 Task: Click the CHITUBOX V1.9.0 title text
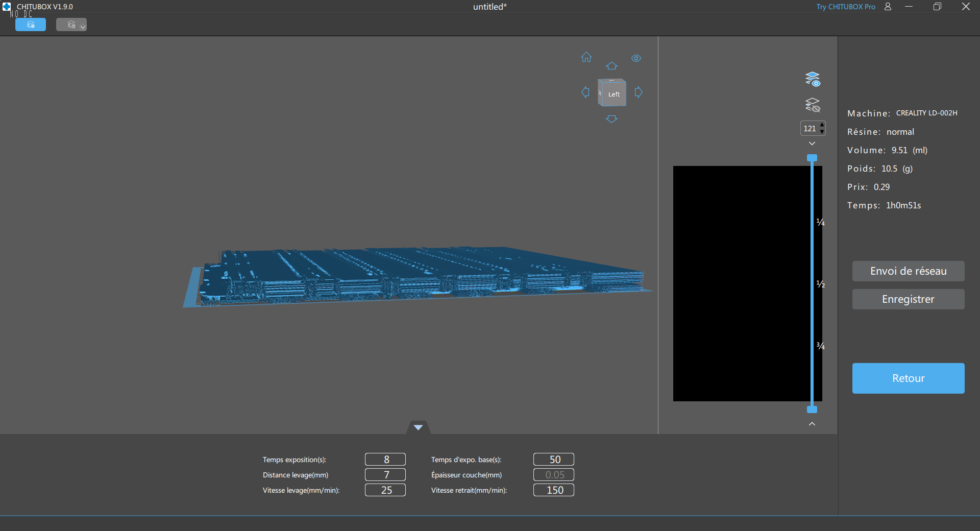click(45, 7)
